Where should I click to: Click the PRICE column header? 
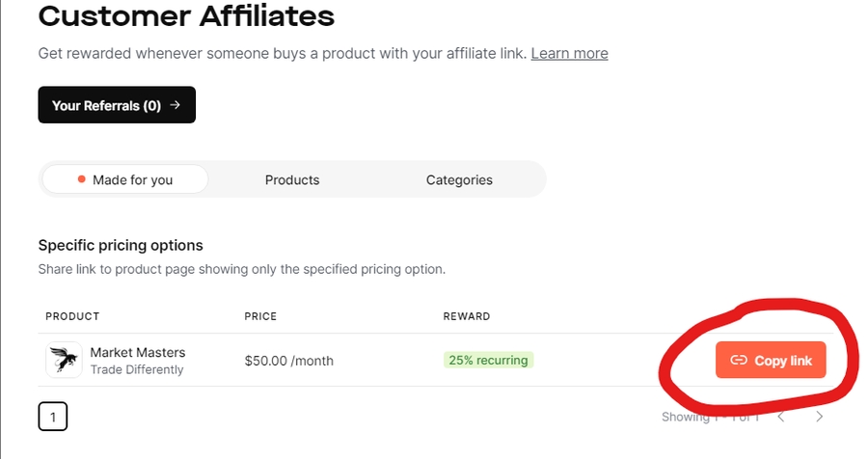(262, 316)
